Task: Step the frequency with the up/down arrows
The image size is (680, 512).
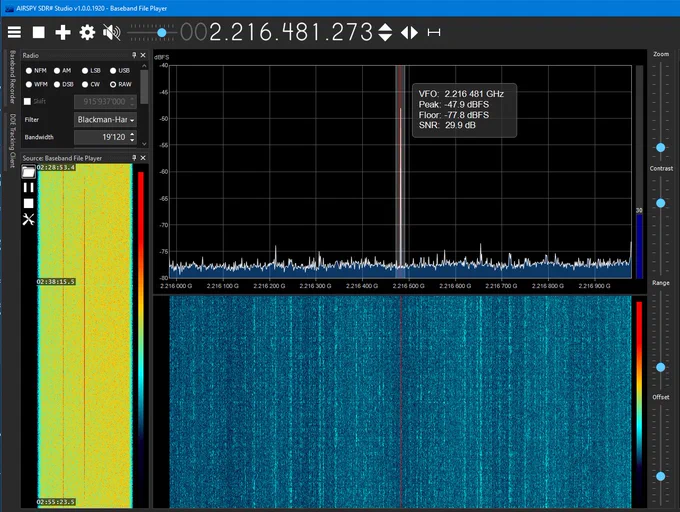Action: 385,33
